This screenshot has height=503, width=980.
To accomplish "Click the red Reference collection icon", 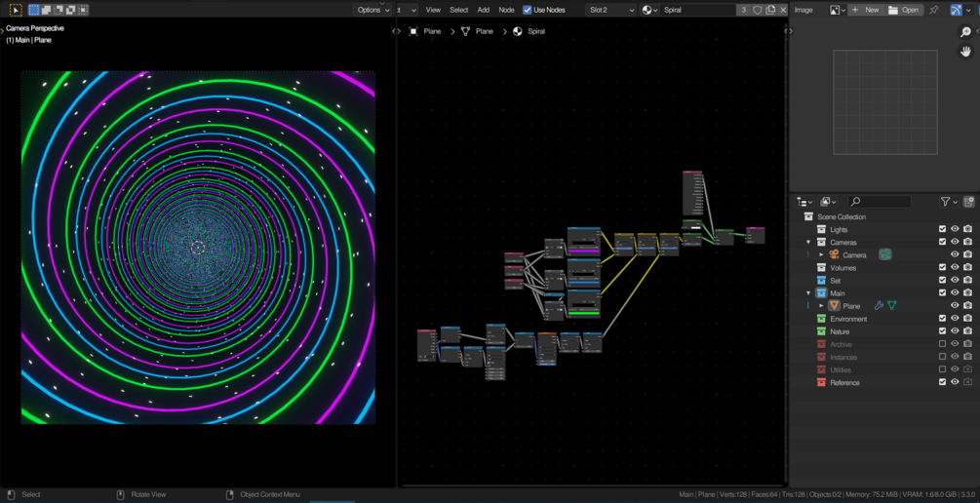I will 821,382.
